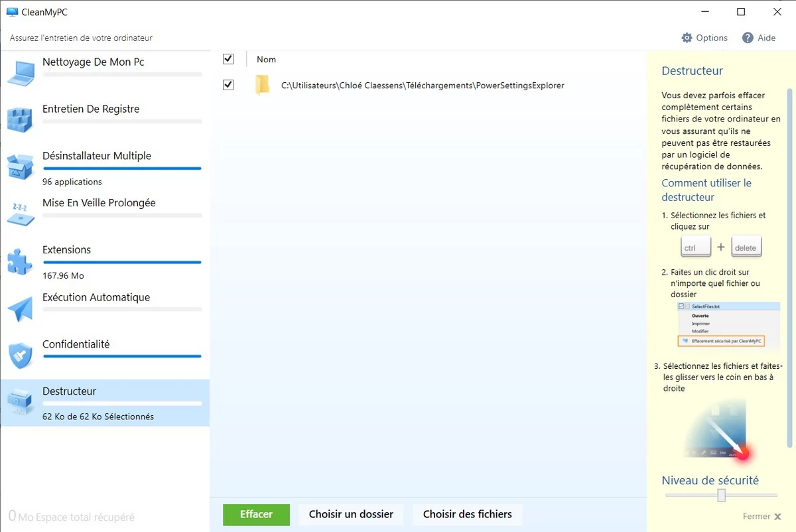
Task: Minimize the CleanMyPC window
Action: 705,11
